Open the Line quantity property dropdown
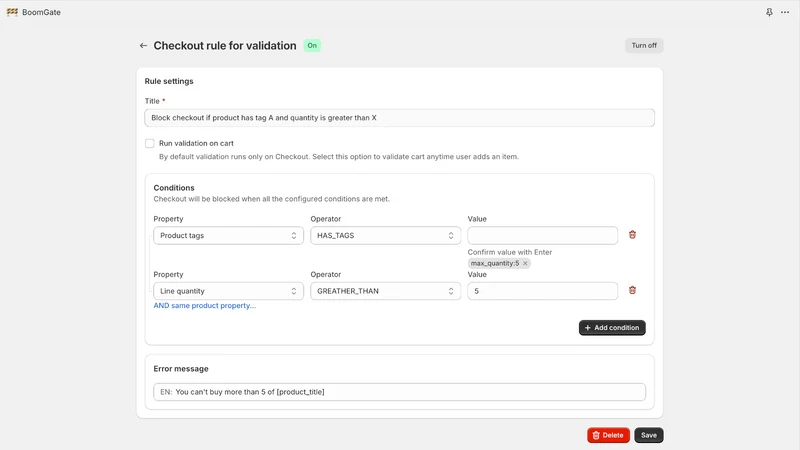Image resolution: width=800 pixels, height=450 pixels. [x=228, y=291]
